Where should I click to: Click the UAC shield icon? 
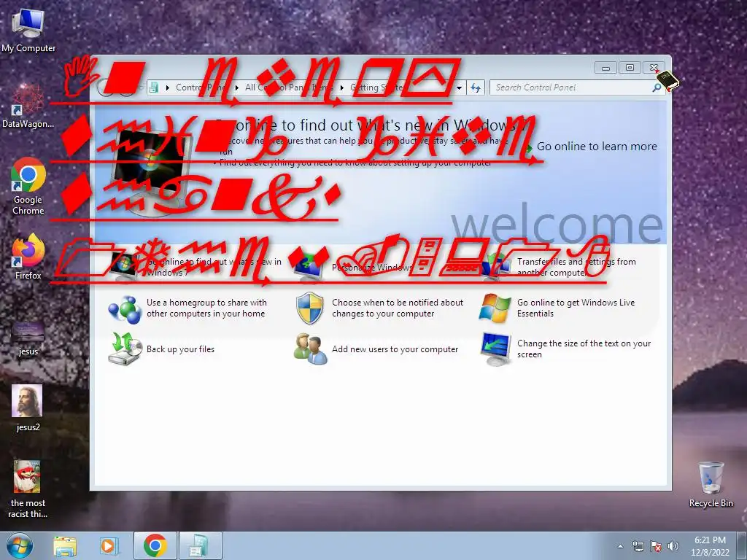coord(309,308)
